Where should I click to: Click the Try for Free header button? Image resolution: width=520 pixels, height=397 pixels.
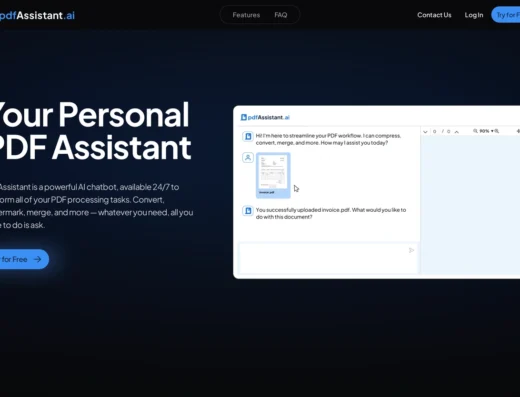click(x=506, y=15)
